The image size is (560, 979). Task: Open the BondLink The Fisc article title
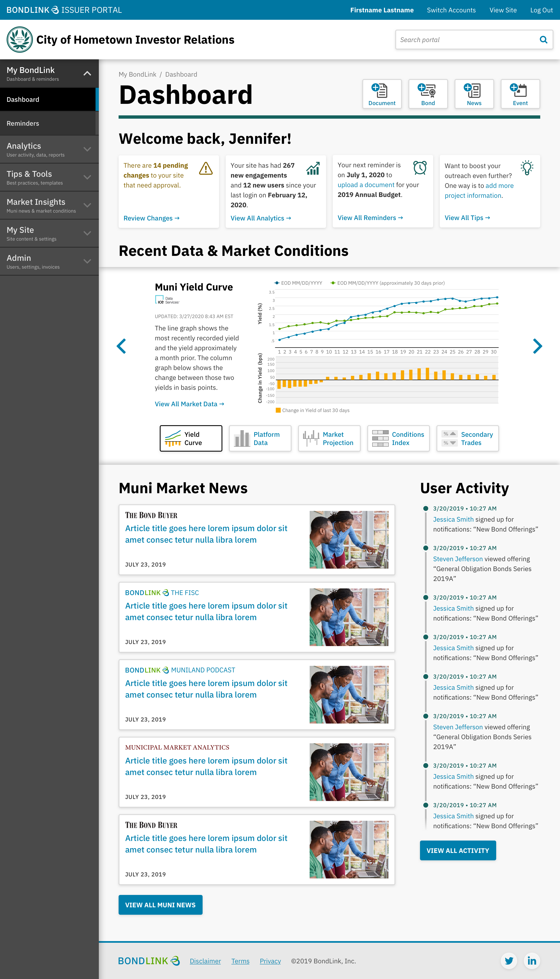(206, 611)
